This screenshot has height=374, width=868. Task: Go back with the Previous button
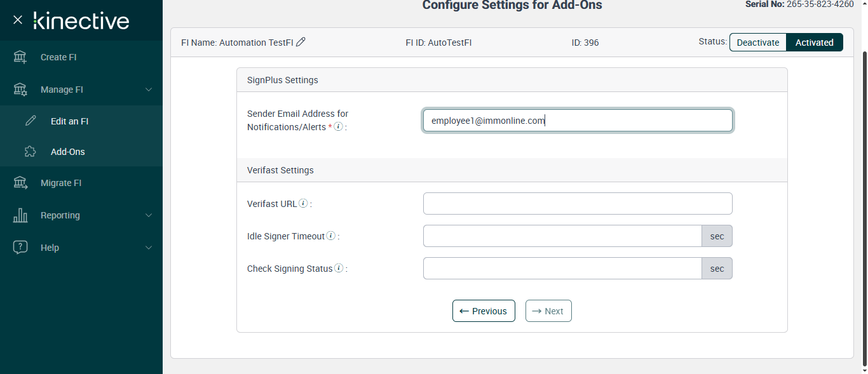click(x=484, y=311)
